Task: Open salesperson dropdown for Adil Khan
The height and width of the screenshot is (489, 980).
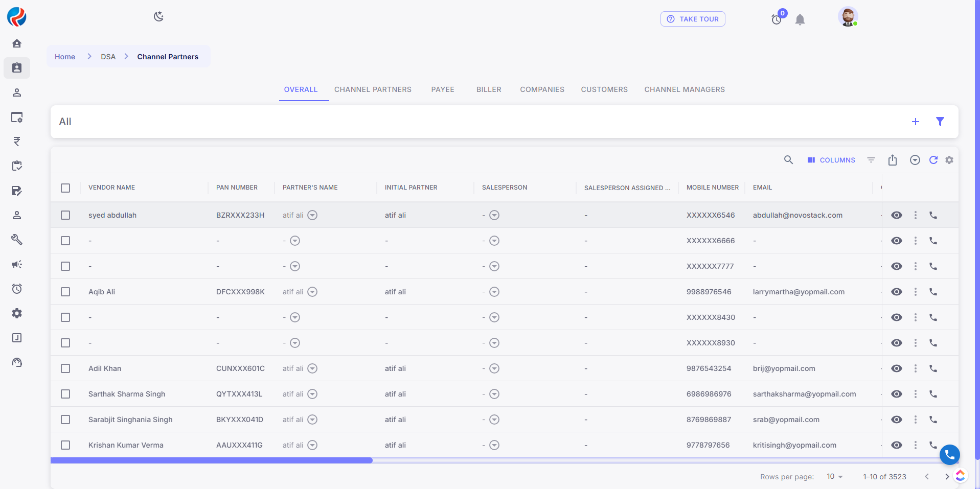Action: point(494,368)
